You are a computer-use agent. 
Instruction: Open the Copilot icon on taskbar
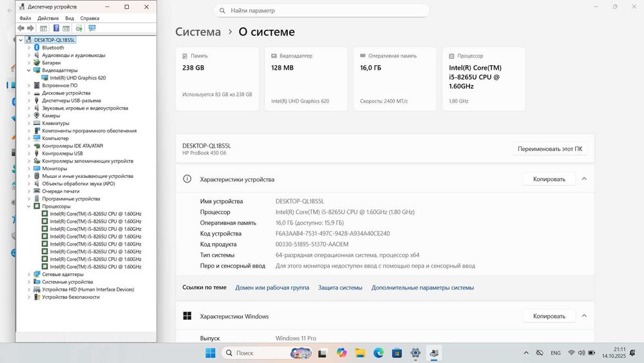click(341, 353)
